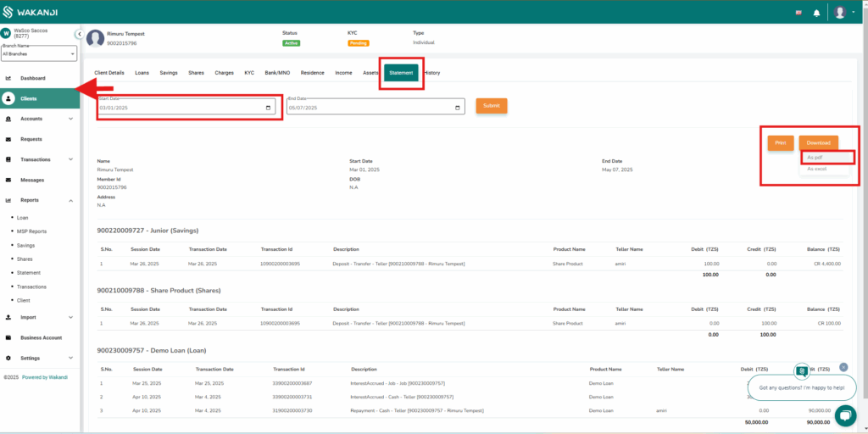Open the user profile avatar menu

[840, 12]
